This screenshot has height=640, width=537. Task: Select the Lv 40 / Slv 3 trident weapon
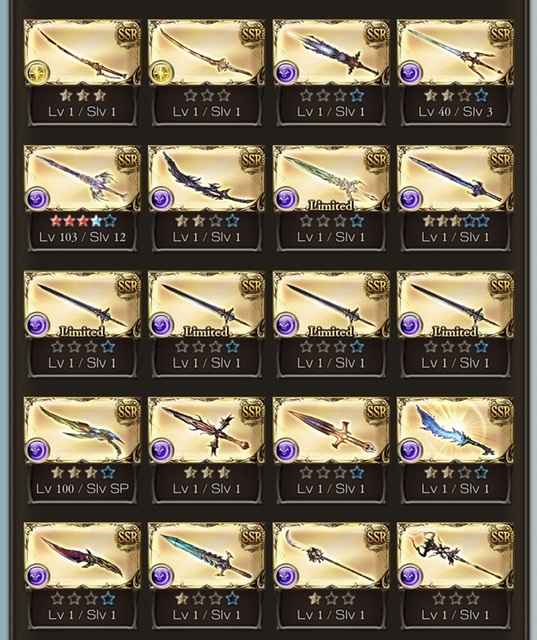455,72
